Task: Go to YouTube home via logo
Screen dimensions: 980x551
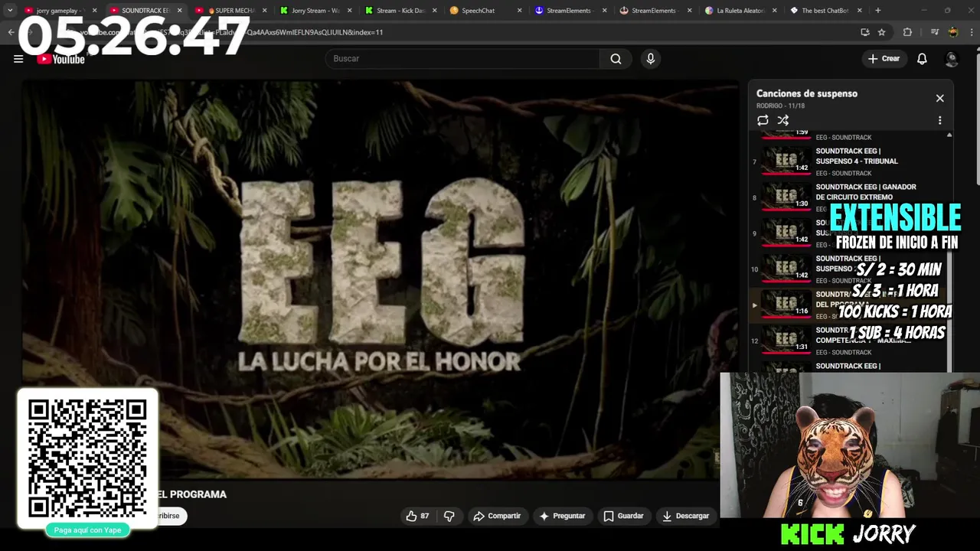Action: pos(60,59)
